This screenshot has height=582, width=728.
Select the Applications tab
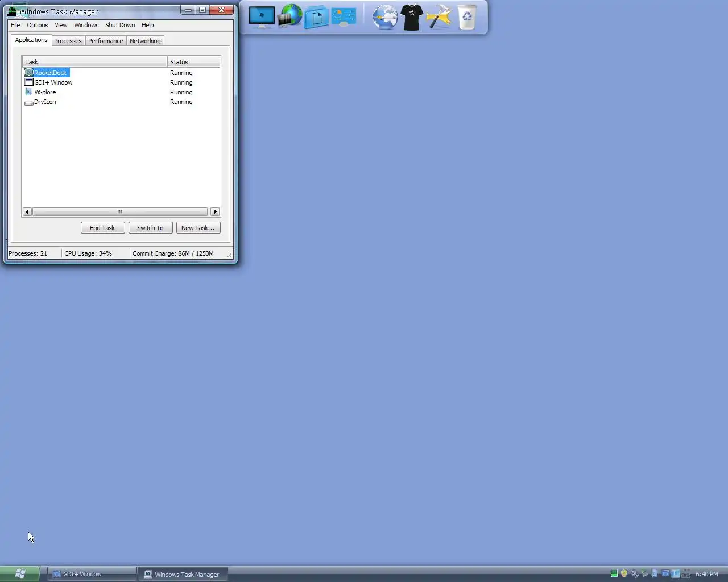coord(31,40)
